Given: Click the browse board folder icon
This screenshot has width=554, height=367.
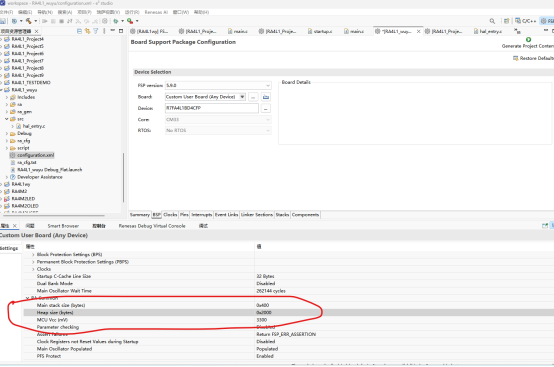Looking at the screenshot, I should click(266, 97).
